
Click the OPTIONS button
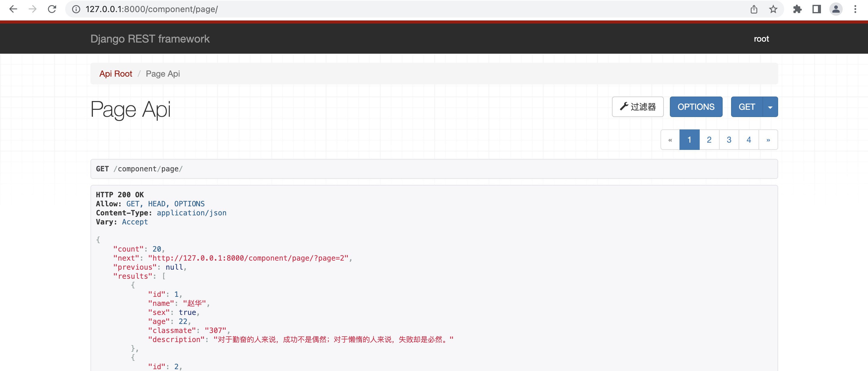pos(696,107)
